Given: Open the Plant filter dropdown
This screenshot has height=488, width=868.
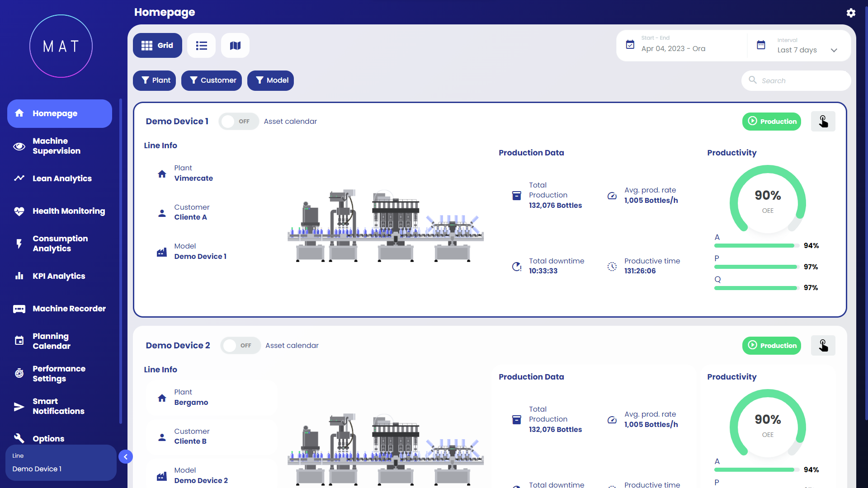Looking at the screenshot, I should pos(155,80).
